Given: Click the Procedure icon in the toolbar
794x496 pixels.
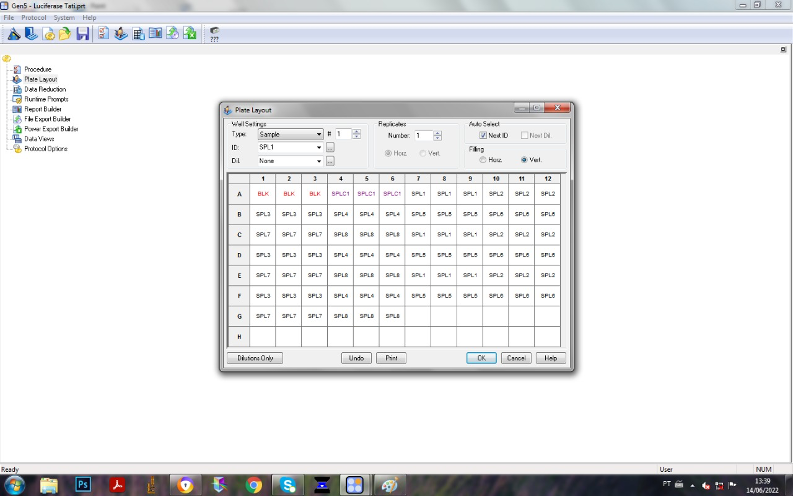Looking at the screenshot, I should [x=103, y=34].
